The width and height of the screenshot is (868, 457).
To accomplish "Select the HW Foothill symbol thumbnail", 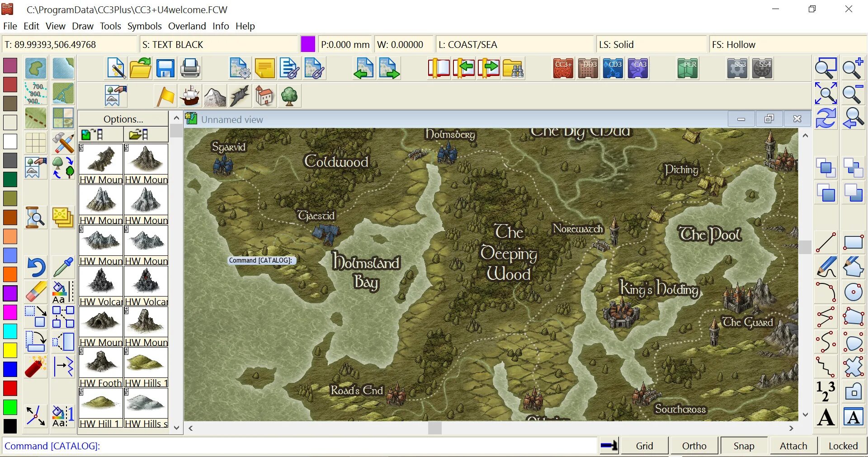I will coord(101,363).
